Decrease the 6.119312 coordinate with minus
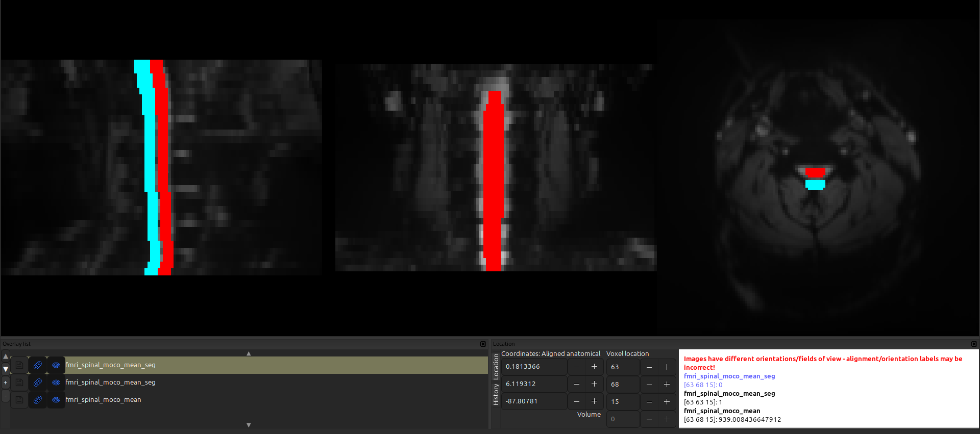The width and height of the screenshot is (980, 434). (x=577, y=384)
